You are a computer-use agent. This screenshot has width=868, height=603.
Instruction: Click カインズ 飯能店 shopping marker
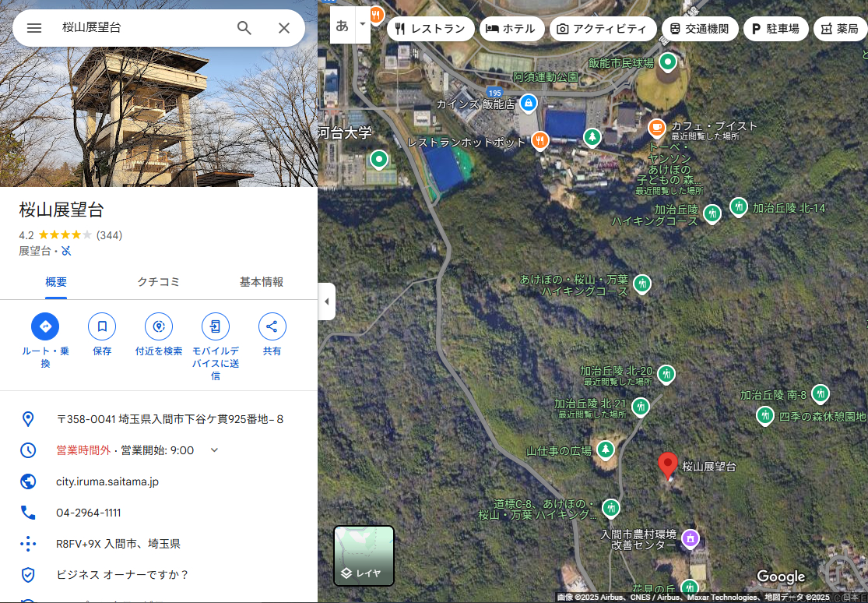coord(529,103)
